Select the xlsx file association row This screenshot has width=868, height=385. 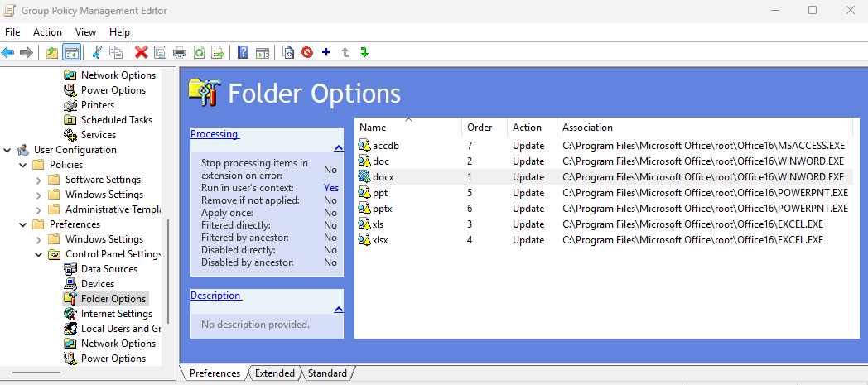(605, 240)
